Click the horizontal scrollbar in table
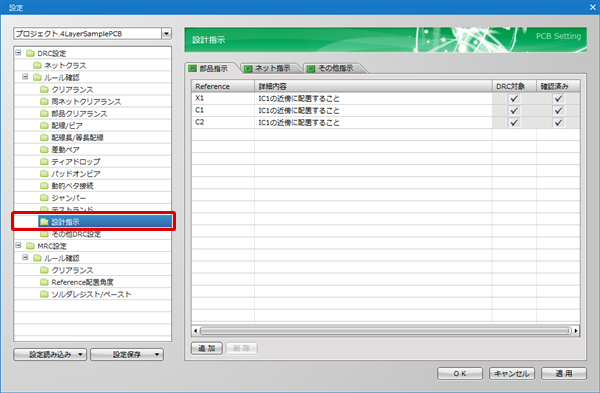This screenshot has height=393, width=600. click(x=385, y=331)
